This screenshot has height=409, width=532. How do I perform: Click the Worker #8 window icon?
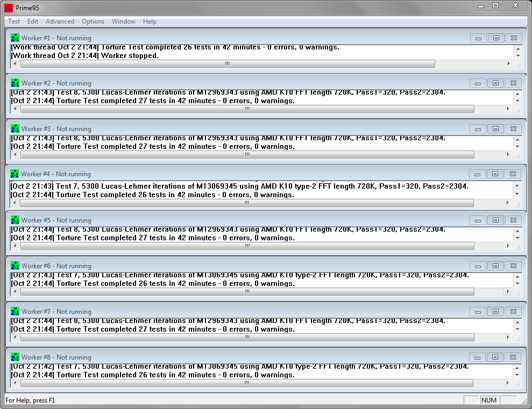tap(15, 357)
